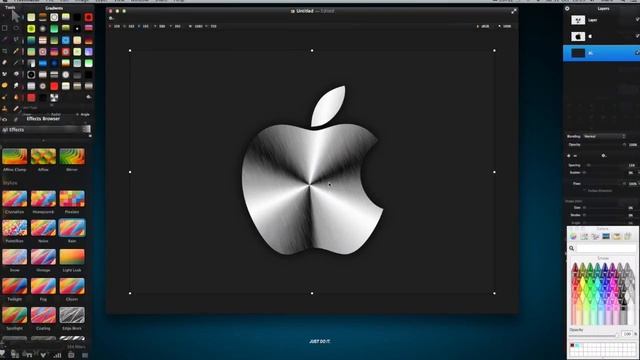Choose the Light Leak effect thumbnail
This screenshot has height=360, width=640.
point(72,257)
